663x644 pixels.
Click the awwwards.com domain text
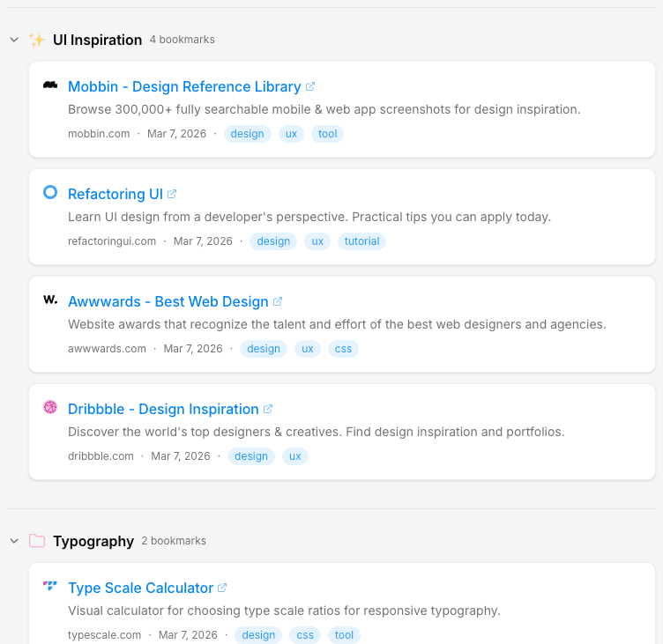tap(107, 349)
